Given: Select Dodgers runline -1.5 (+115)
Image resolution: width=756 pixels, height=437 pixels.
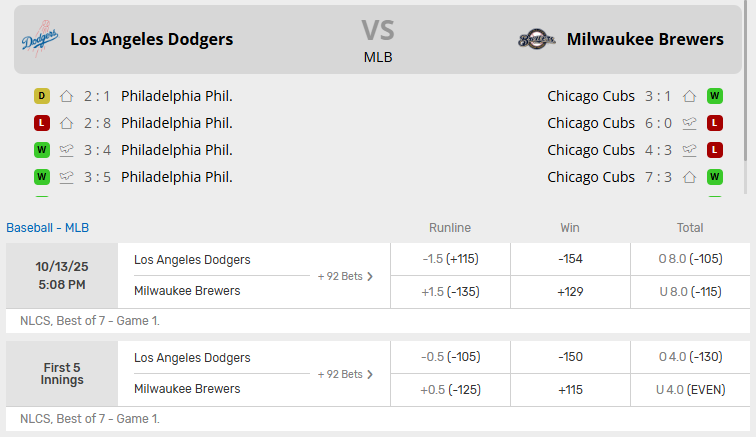Looking at the screenshot, I should coord(450,259).
